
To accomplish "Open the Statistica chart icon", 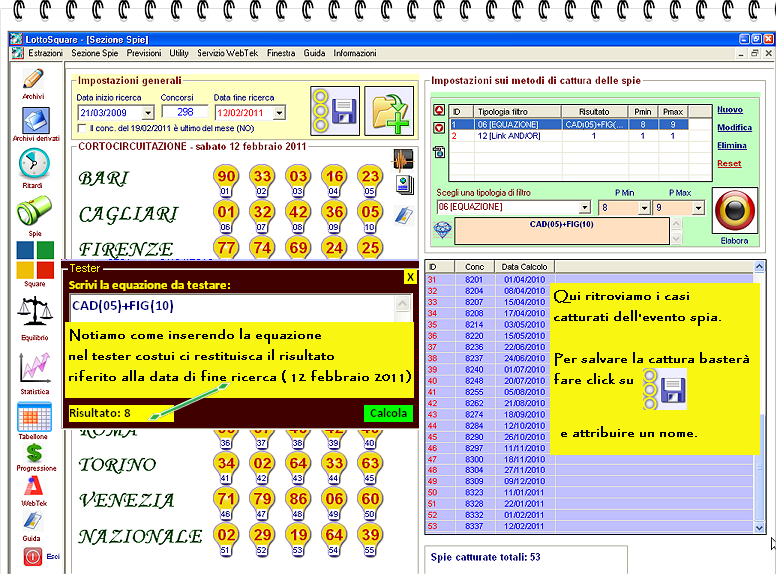I will (35, 367).
